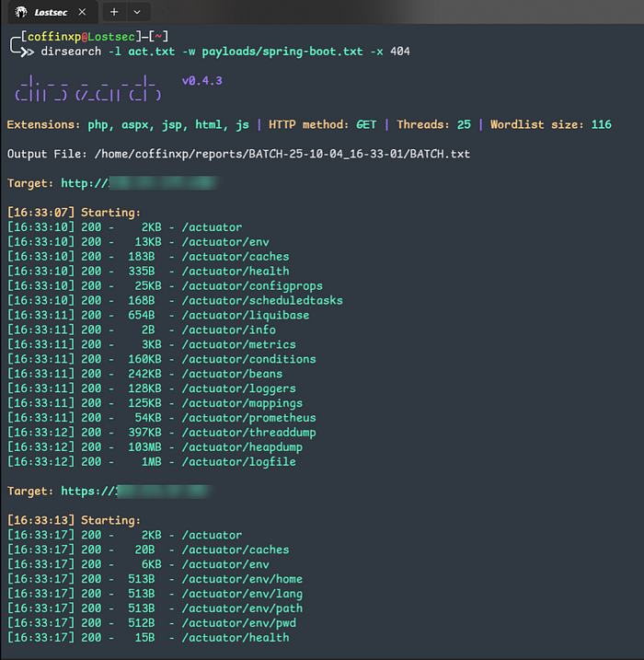Click the /actuator/mappings result
Image resolution: width=644 pixels, height=660 pixels.
(x=155, y=403)
